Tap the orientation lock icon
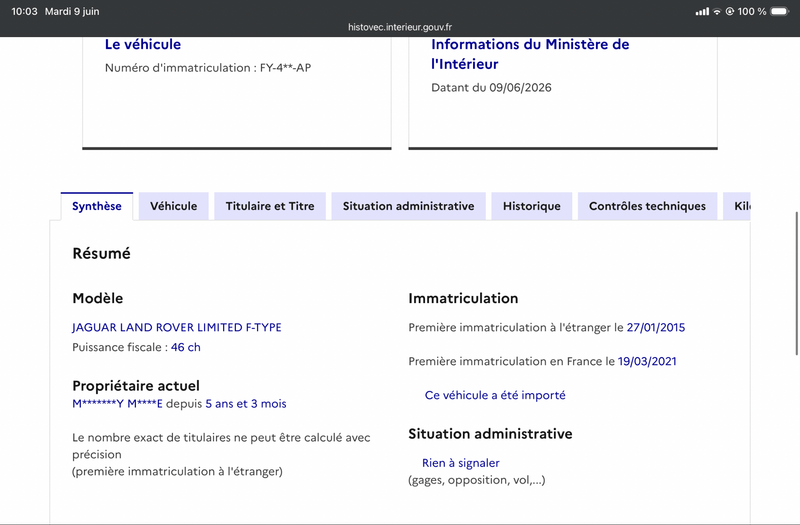800x525 pixels. pyautogui.click(x=730, y=11)
